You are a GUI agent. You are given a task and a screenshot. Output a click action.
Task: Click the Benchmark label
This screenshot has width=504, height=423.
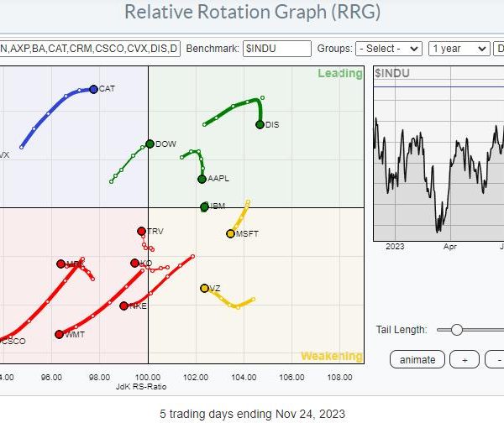point(213,49)
